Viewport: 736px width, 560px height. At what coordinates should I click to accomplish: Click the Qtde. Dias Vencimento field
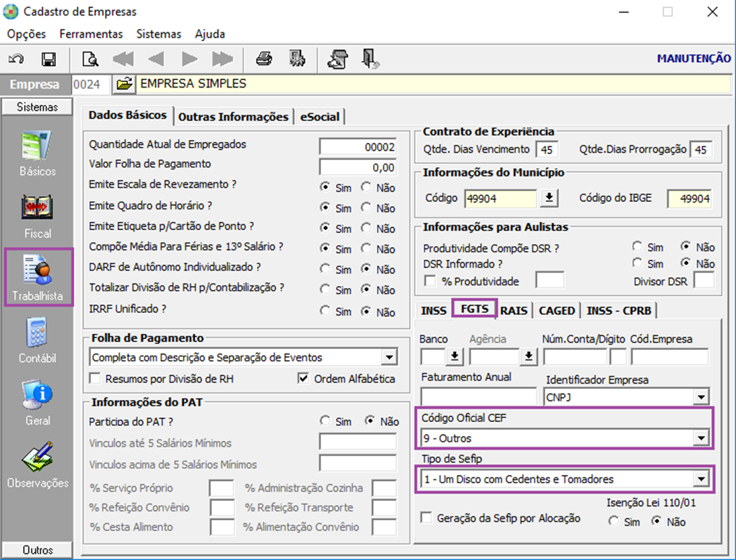547,149
